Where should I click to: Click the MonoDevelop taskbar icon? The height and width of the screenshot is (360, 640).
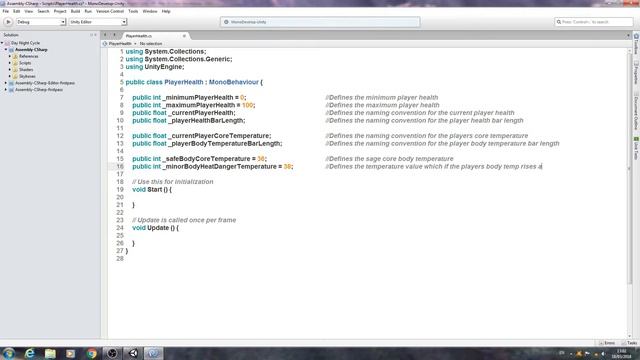tap(153, 353)
